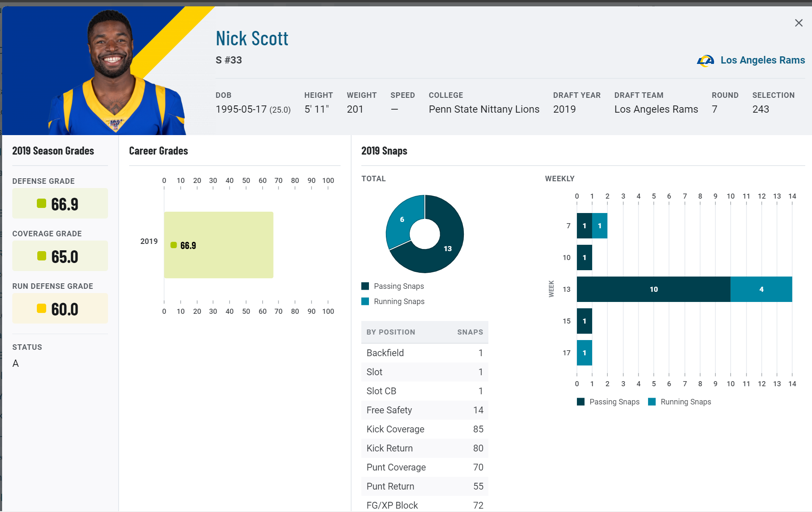
Task: Click the yellow Run Defense Grade indicator
Action: point(42,308)
